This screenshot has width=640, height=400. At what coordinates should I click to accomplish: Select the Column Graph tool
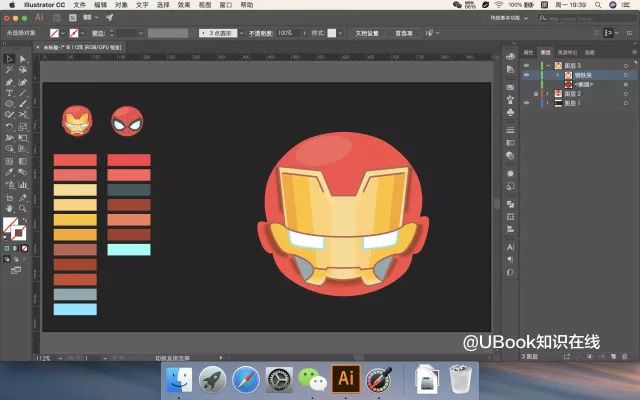[23, 185]
